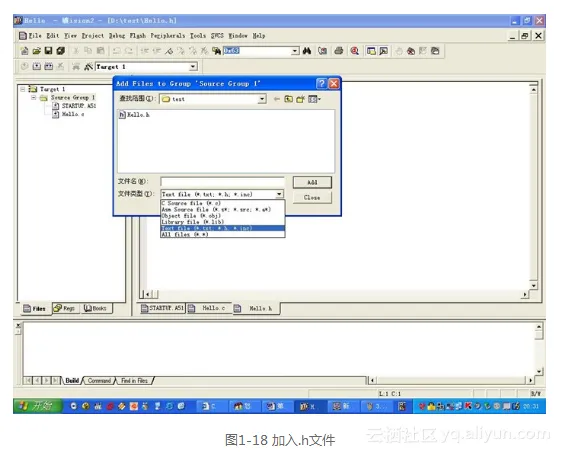The height and width of the screenshot is (454, 561).
Task: Switch to the Build output tab
Action: pos(72,381)
